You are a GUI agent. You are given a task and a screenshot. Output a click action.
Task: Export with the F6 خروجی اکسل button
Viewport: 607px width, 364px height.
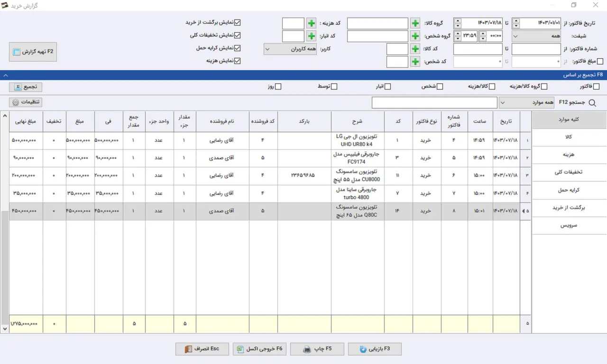(259, 349)
